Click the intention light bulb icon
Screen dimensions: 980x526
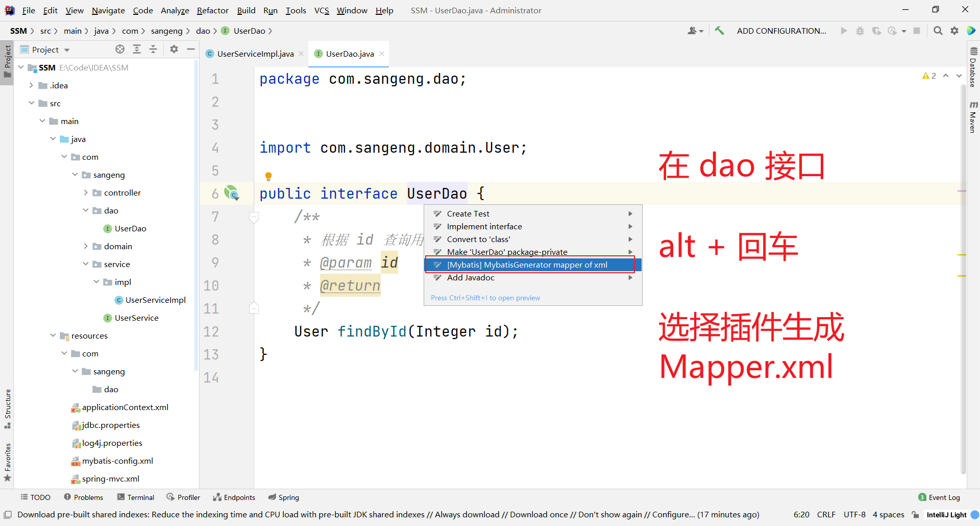268,177
